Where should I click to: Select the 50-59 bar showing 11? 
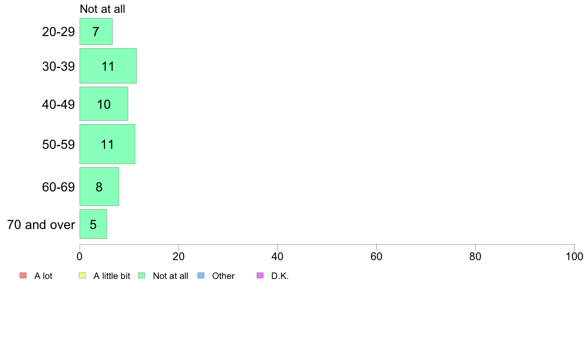click(107, 144)
